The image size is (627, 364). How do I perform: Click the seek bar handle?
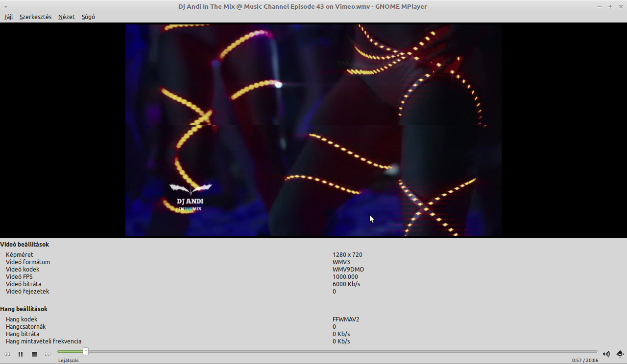86,351
